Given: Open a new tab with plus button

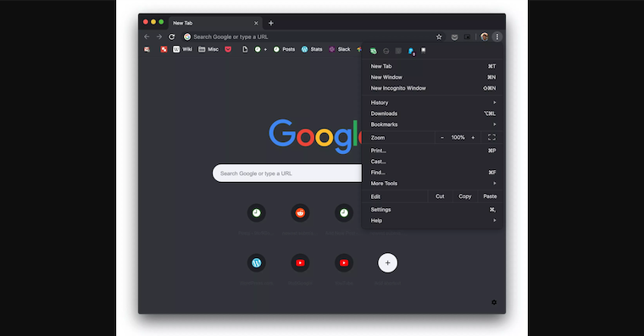Looking at the screenshot, I should [x=271, y=23].
